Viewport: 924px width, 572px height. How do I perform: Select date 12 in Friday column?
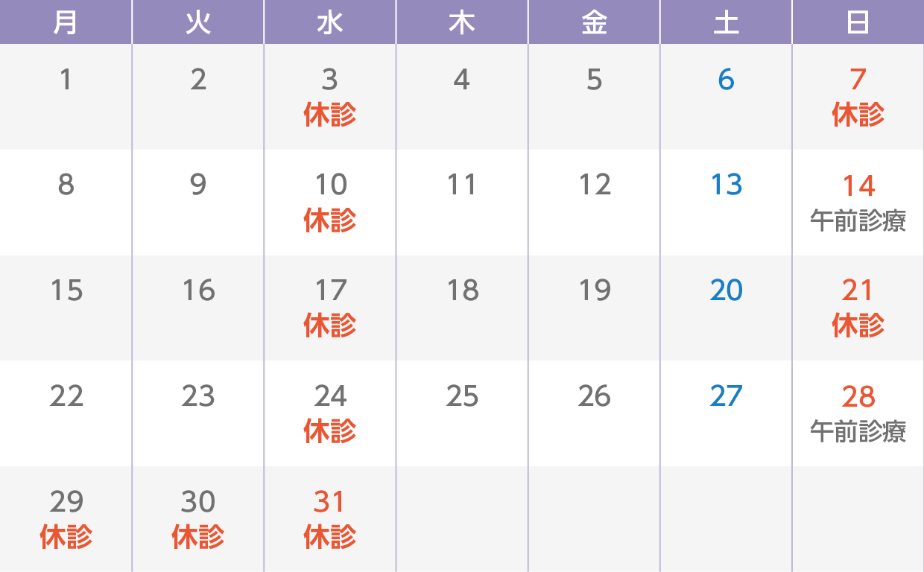click(x=594, y=185)
